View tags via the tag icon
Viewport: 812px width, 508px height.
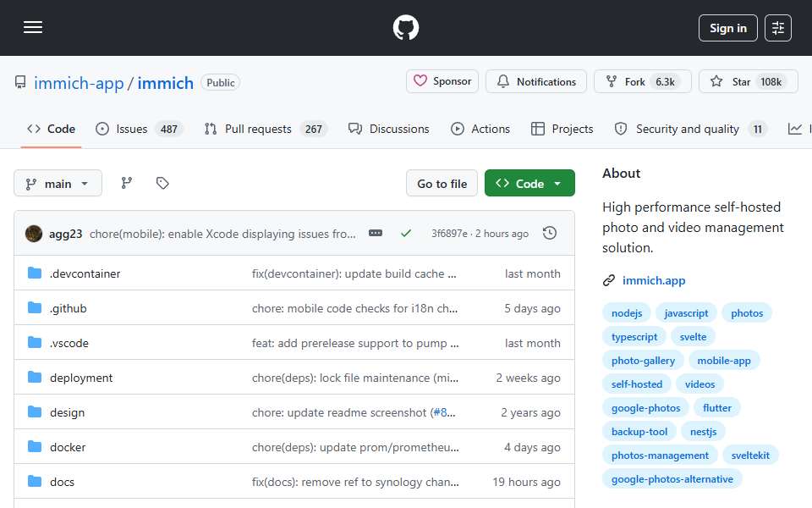162,183
